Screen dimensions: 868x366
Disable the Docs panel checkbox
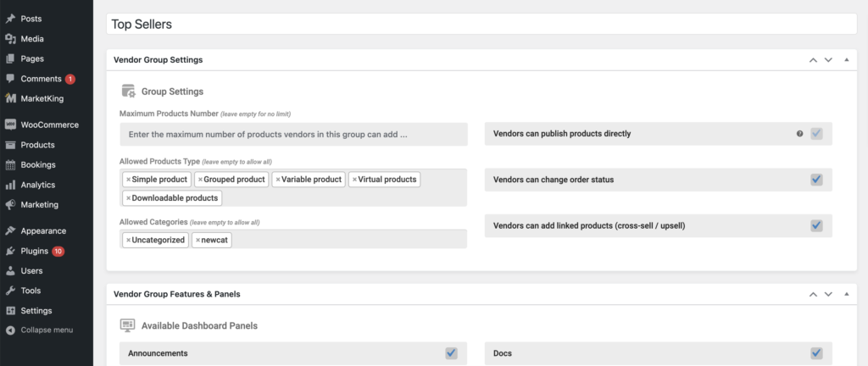coord(816,353)
